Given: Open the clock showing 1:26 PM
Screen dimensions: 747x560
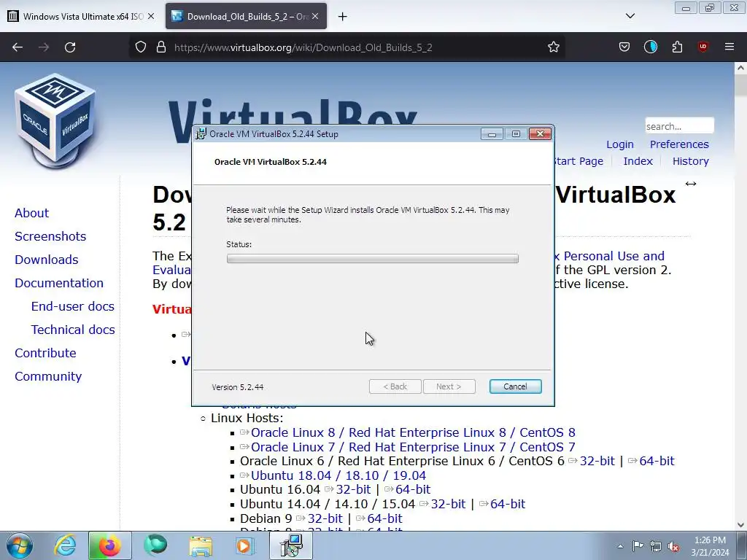Looking at the screenshot, I should [710, 545].
